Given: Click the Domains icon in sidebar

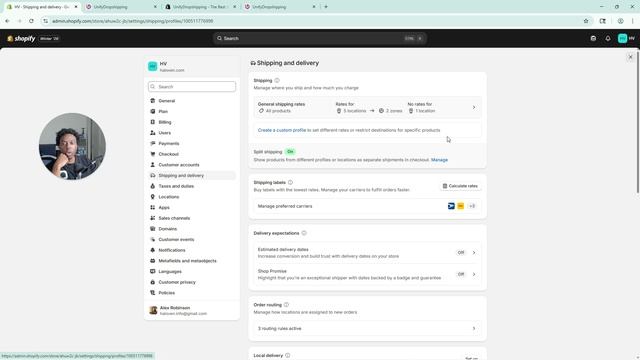Looking at the screenshot, I should (x=153, y=229).
